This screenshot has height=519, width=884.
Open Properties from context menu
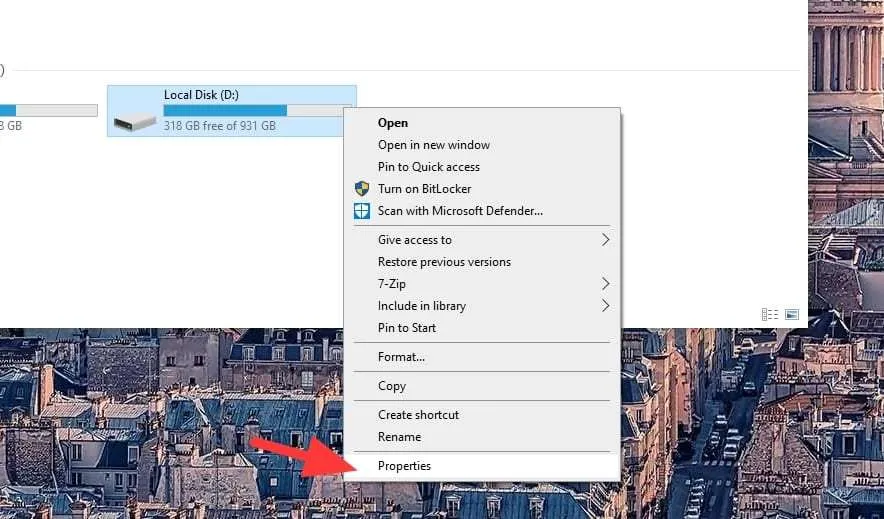482,466
